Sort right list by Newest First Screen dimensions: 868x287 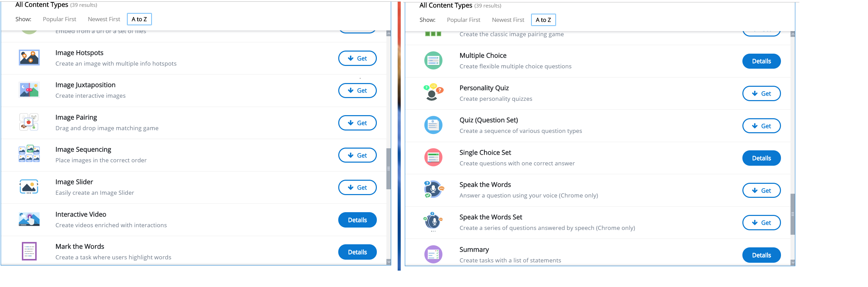click(508, 20)
